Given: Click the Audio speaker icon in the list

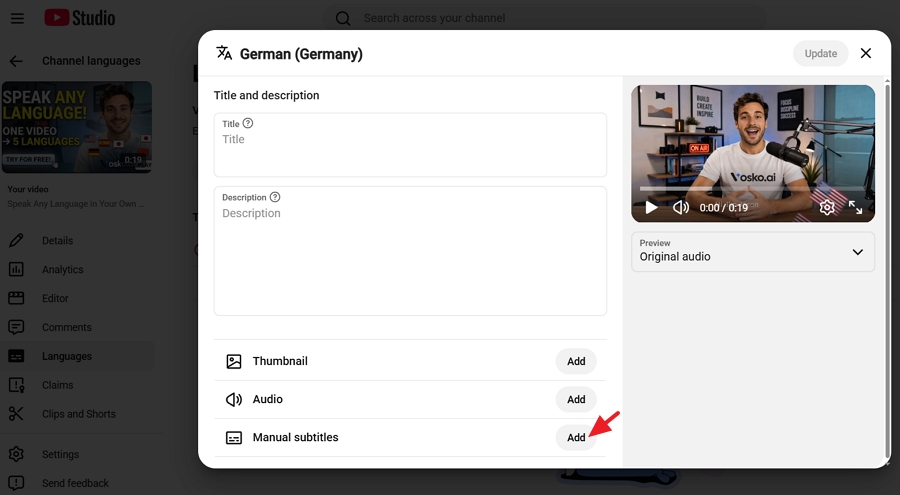Looking at the screenshot, I should (x=234, y=400).
